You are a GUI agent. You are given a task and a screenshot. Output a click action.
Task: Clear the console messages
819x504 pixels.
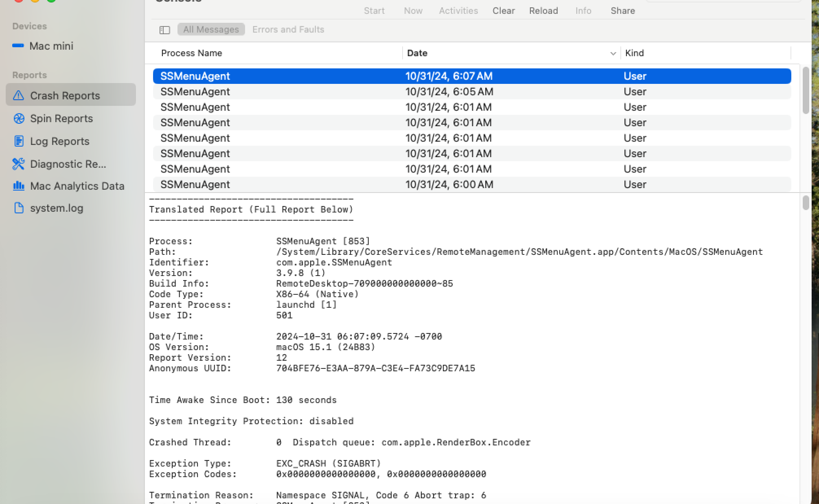tap(504, 11)
